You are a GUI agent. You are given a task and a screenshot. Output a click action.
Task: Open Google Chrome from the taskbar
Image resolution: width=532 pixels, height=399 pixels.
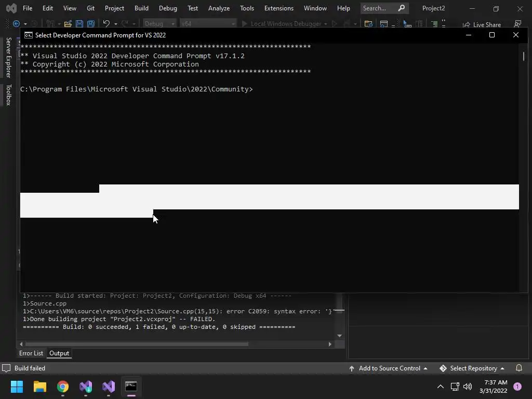tap(63, 387)
